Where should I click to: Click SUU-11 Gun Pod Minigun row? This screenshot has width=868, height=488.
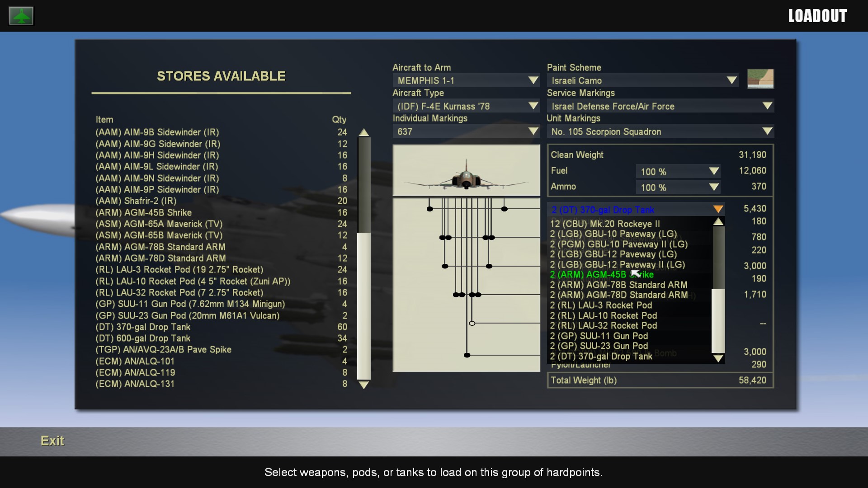221,304
